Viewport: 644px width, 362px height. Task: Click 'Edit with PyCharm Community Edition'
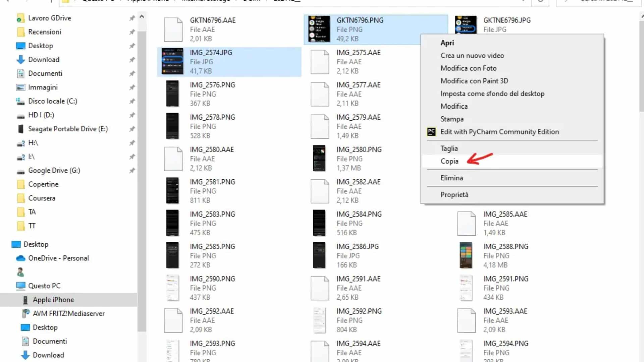[x=499, y=131]
